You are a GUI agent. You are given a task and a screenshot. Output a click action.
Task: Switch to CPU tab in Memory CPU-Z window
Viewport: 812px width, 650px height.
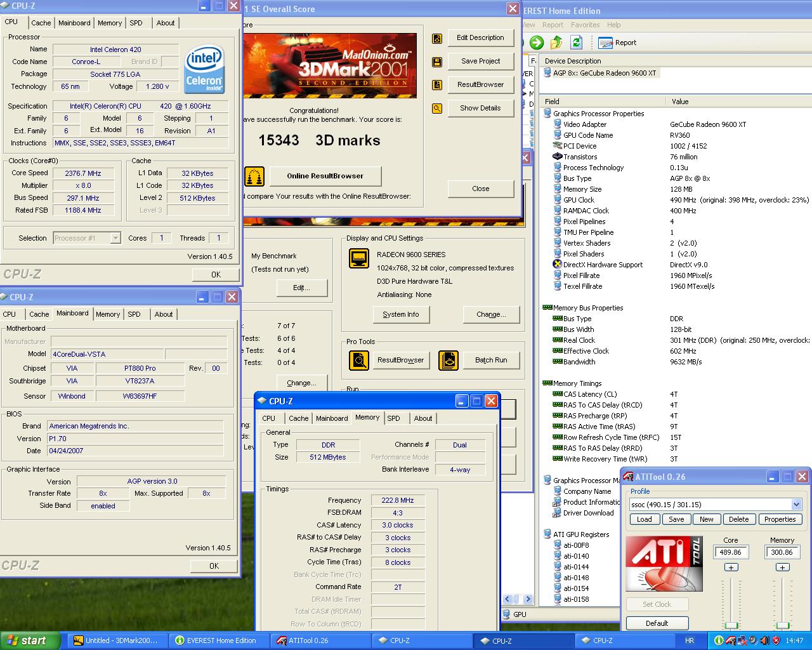click(269, 418)
